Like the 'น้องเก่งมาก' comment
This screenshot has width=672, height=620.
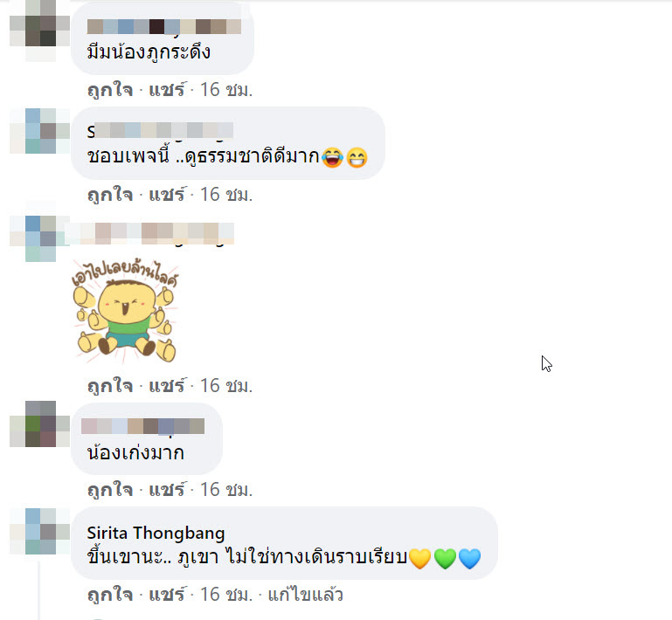(110, 490)
